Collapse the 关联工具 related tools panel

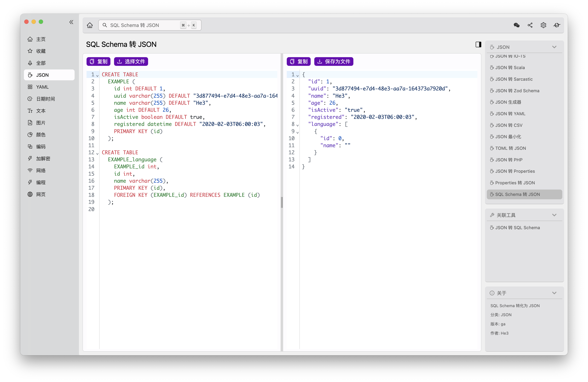pos(554,215)
